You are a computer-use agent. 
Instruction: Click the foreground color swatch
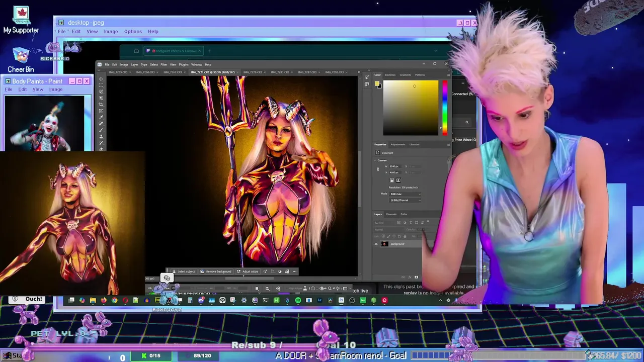click(377, 83)
